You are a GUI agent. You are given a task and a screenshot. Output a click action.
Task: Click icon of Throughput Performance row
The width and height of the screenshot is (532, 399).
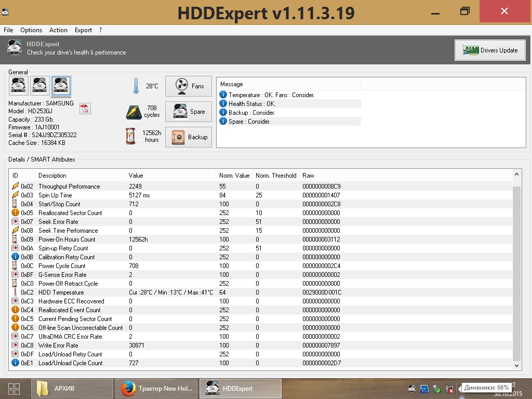click(15, 186)
